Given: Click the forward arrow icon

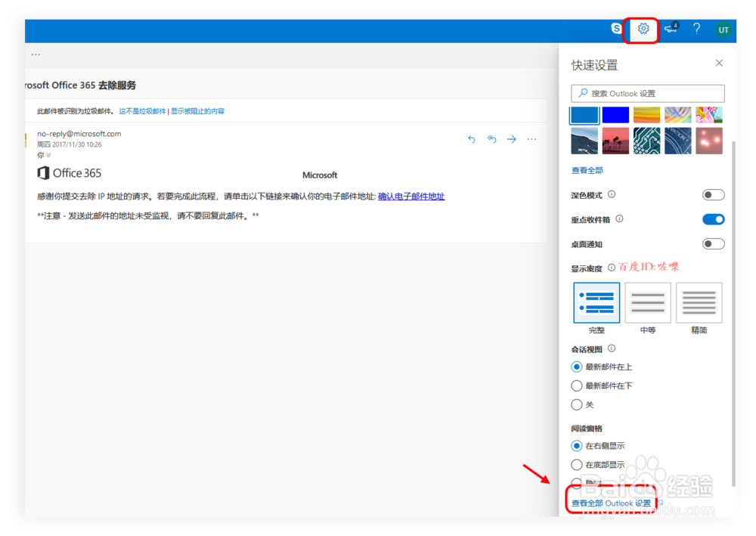Looking at the screenshot, I should click(512, 139).
